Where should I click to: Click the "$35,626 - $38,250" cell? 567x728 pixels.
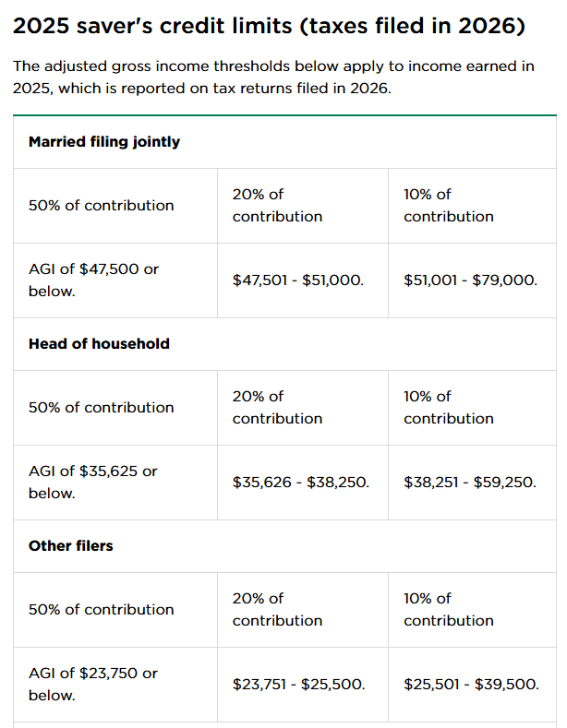[x=301, y=483]
